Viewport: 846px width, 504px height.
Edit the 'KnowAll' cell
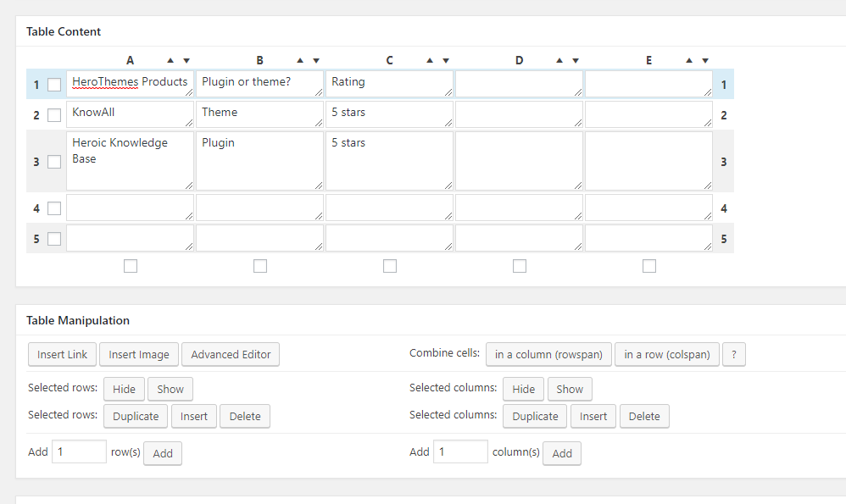click(130, 115)
